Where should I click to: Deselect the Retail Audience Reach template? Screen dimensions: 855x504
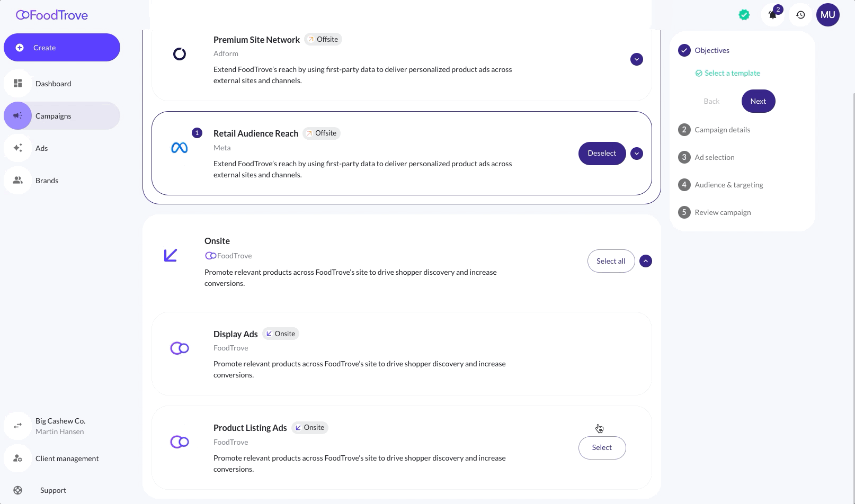602,154
